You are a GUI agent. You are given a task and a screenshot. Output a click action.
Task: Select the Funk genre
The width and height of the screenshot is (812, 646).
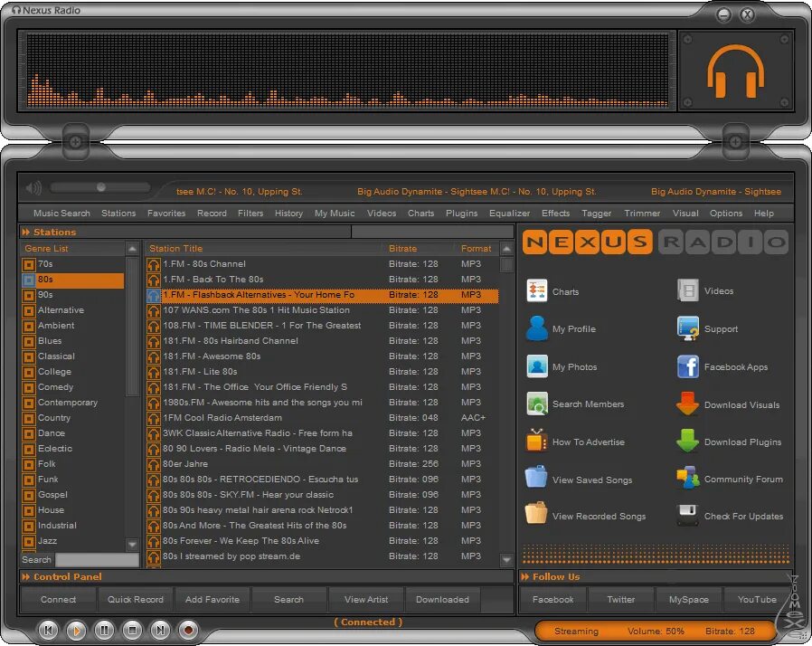coord(73,480)
